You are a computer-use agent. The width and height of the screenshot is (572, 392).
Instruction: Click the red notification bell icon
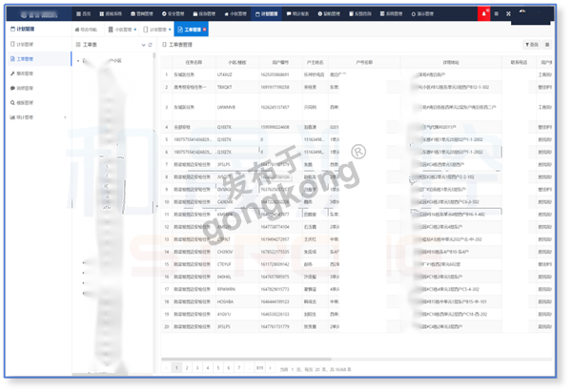click(x=484, y=14)
